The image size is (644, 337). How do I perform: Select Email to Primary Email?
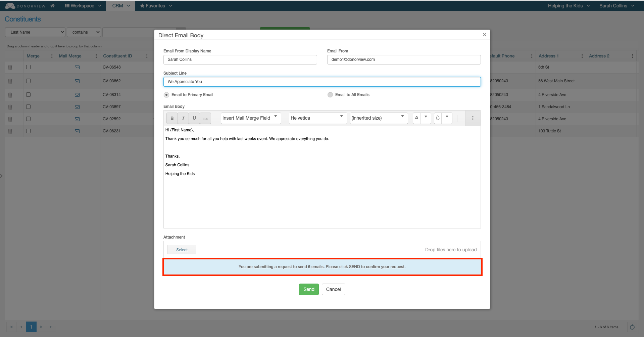[166, 94]
